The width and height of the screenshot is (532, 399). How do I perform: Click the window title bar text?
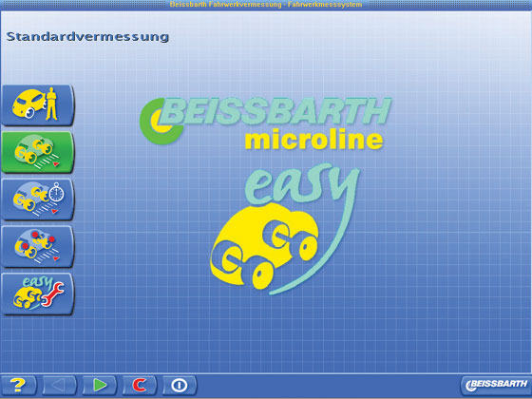(266, 5)
